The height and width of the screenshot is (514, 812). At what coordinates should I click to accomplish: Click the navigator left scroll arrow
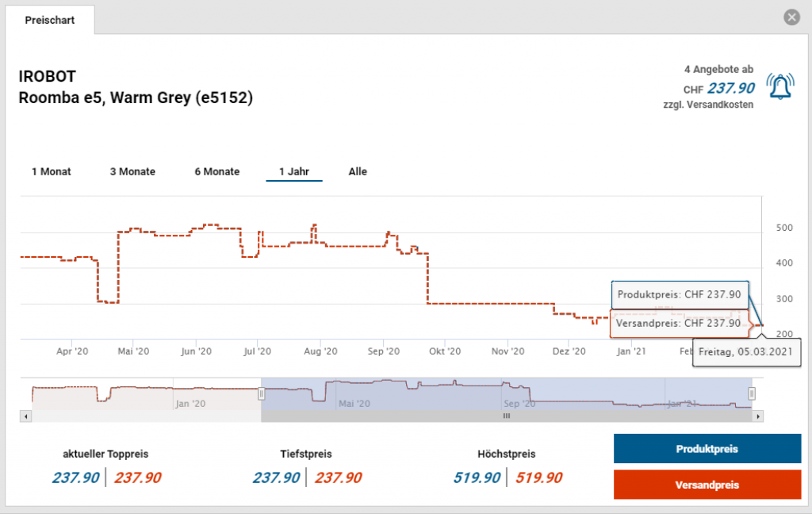26,416
